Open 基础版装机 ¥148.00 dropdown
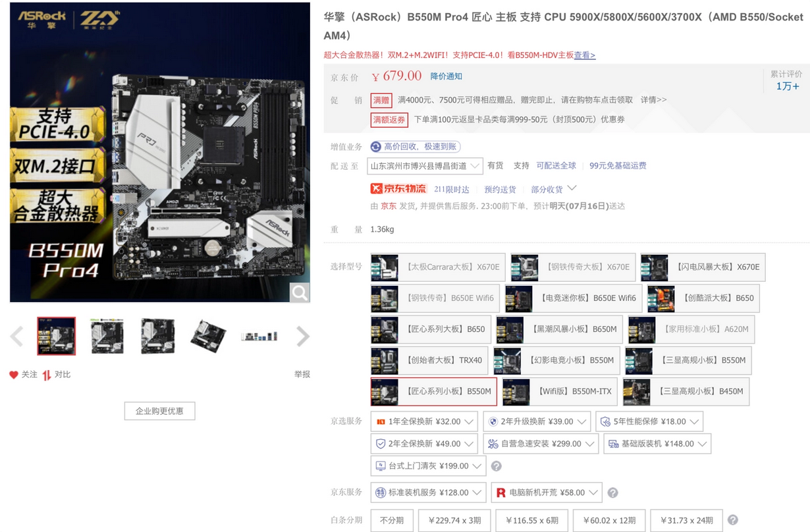The height and width of the screenshot is (532, 810). click(657, 444)
